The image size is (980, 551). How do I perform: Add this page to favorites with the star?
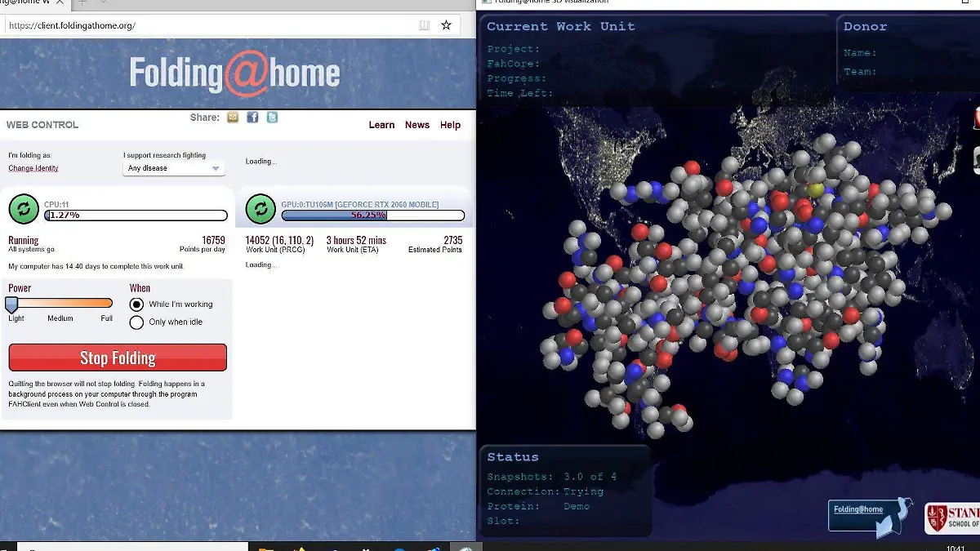(x=446, y=25)
